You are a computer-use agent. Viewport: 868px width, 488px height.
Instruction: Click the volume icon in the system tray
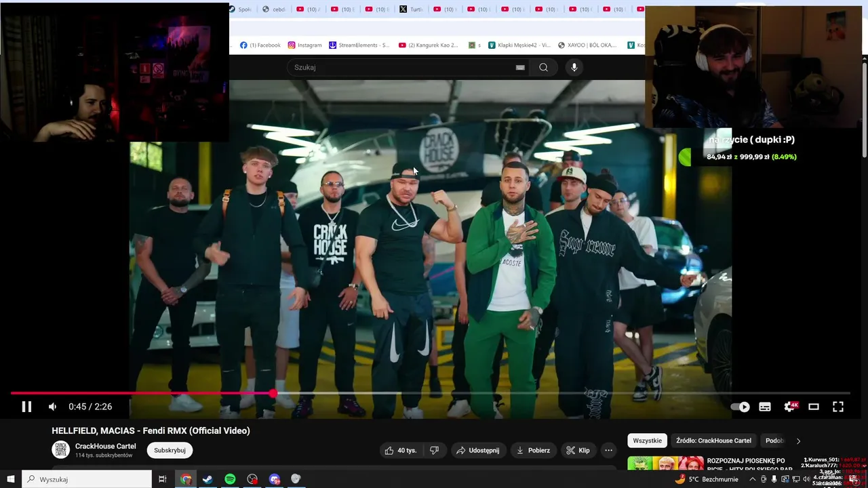pyautogui.click(x=806, y=479)
